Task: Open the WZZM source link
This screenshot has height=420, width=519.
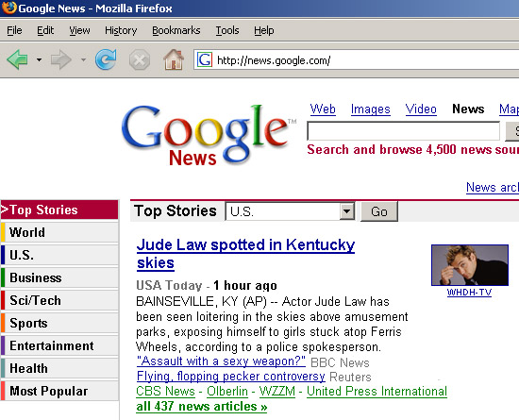Action: pyautogui.click(x=277, y=391)
